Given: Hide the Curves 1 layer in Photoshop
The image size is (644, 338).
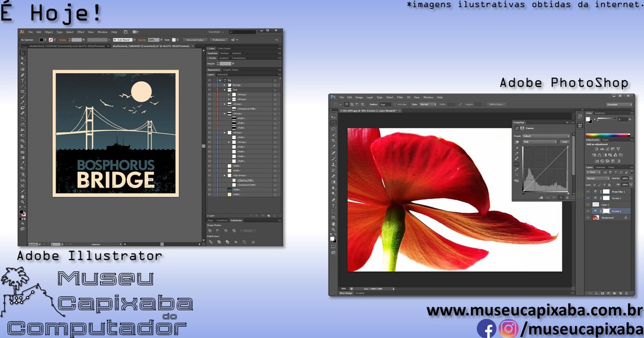Looking at the screenshot, I should [588, 198].
